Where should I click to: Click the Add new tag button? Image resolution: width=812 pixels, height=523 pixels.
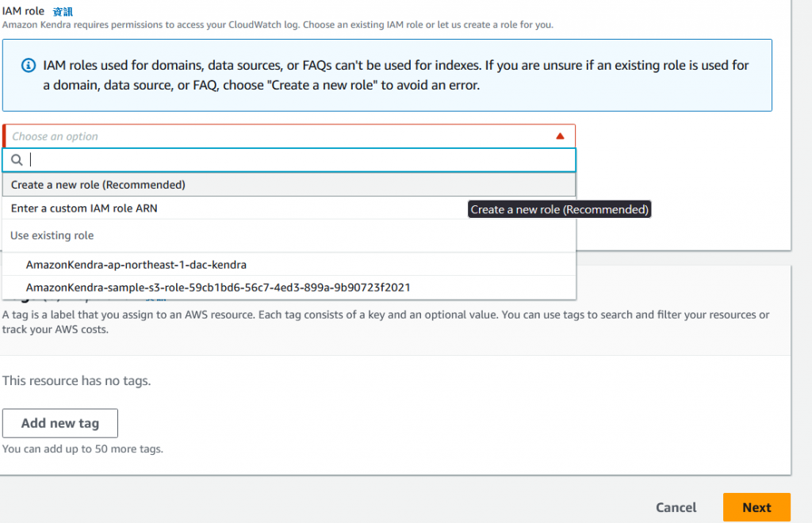coord(60,423)
